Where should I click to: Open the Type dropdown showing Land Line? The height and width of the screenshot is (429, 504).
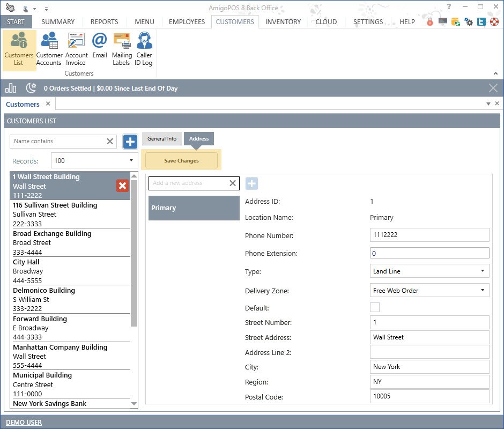click(429, 271)
